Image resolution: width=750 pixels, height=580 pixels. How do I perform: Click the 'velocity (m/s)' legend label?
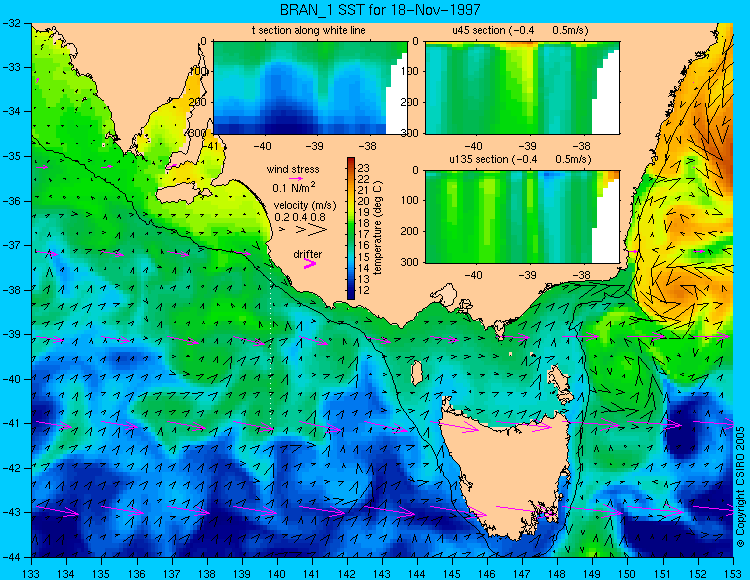tap(305, 206)
